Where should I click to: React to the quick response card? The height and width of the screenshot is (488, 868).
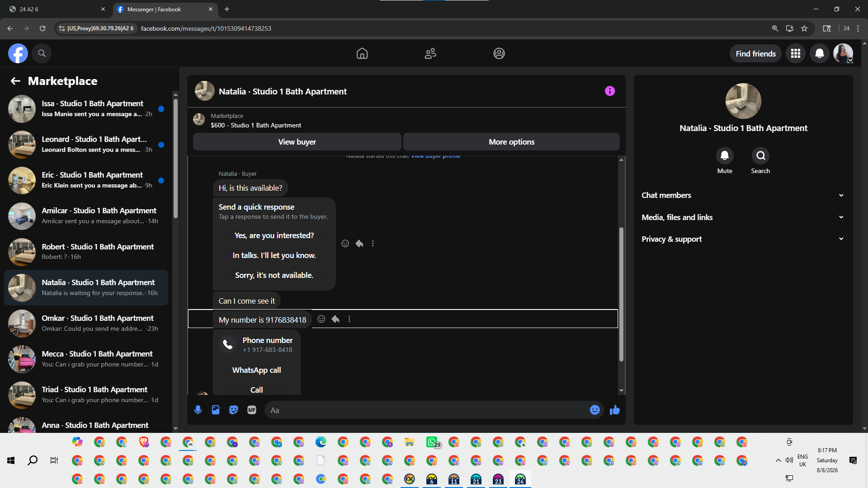point(345,244)
